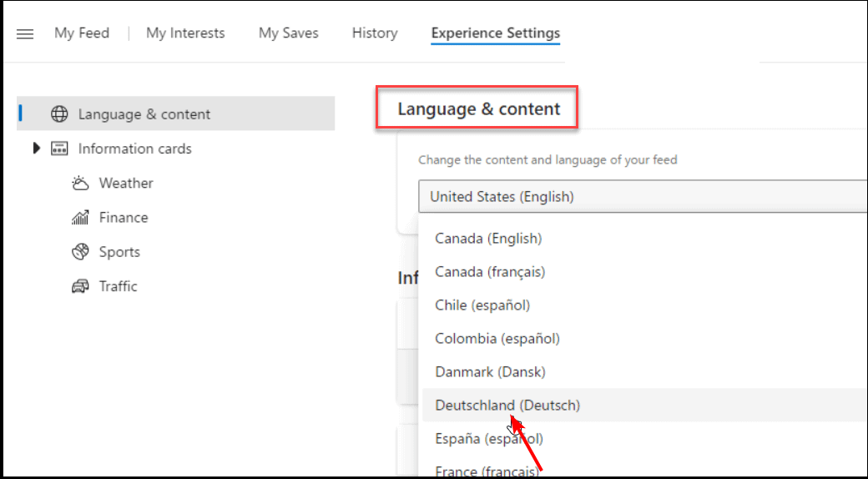Pick Chile (español) from the list

[482, 305]
